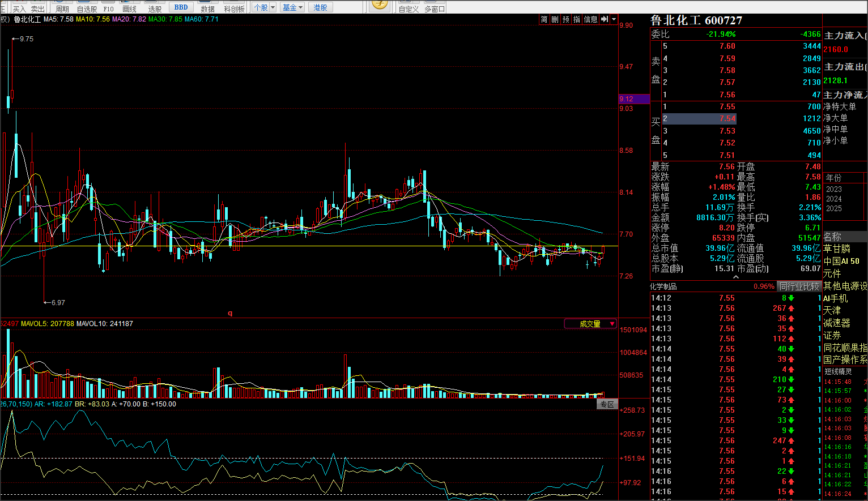Click the 个股 button
The image size is (868, 501).
(x=261, y=7)
